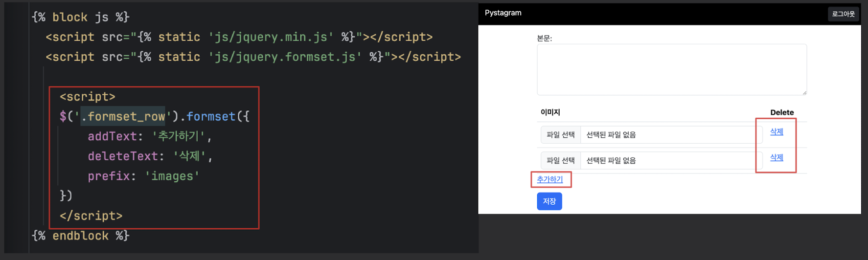
Task: Click '선택된 파일 없음' in first row
Action: [611, 135]
